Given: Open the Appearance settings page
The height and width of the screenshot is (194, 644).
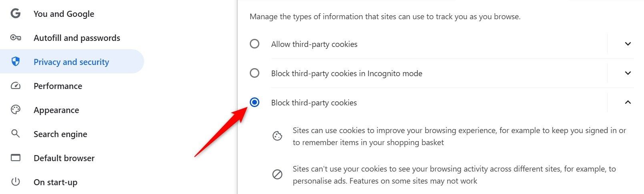Looking at the screenshot, I should (56, 110).
